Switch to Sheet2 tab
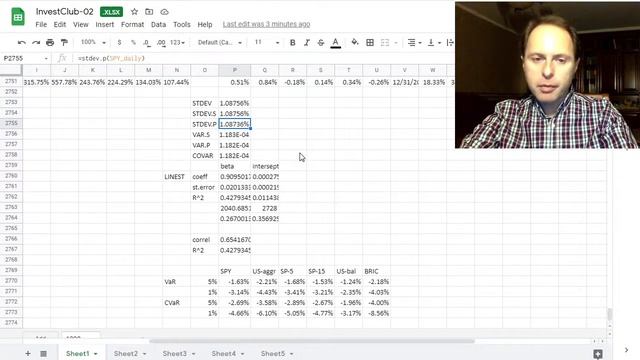Image resolution: width=640 pixels, height=360 pixels. pos(126,353)
